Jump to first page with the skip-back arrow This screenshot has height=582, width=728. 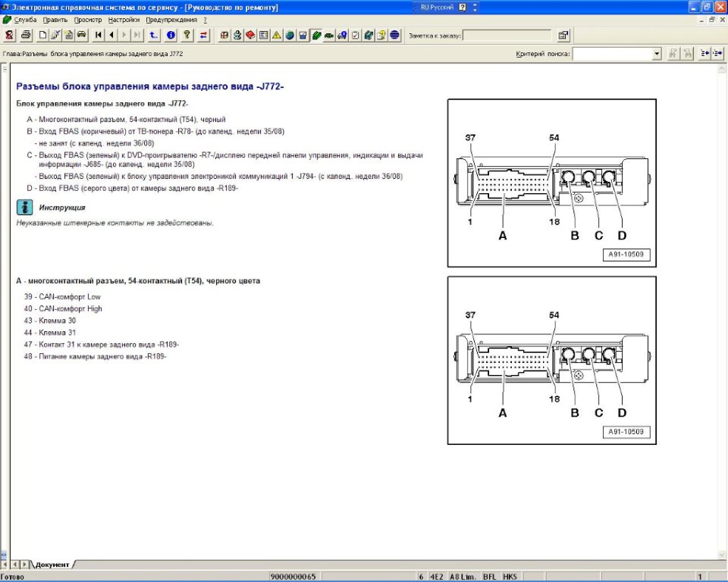pos(99,35)
